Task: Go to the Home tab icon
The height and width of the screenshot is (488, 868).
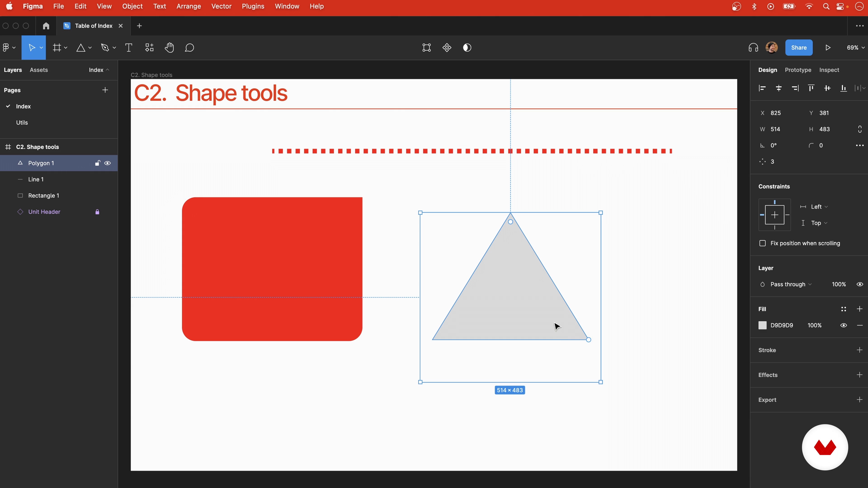Action: click(46, 26)
